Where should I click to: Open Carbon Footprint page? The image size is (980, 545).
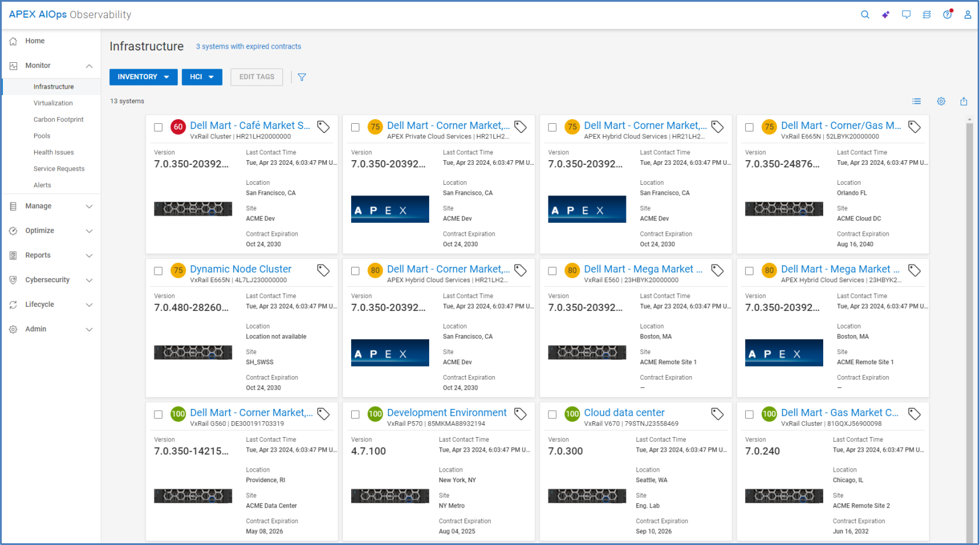click(58, 120)
